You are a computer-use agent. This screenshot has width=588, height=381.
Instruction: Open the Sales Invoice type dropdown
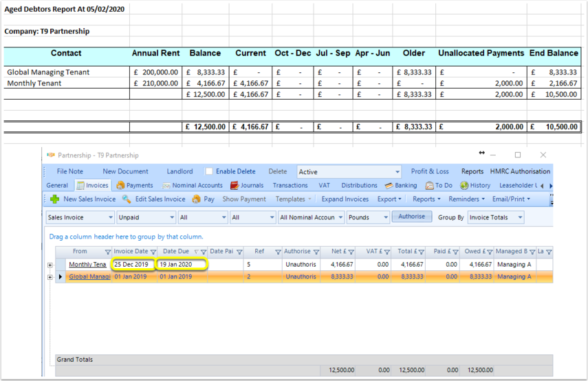pos(80,217)
